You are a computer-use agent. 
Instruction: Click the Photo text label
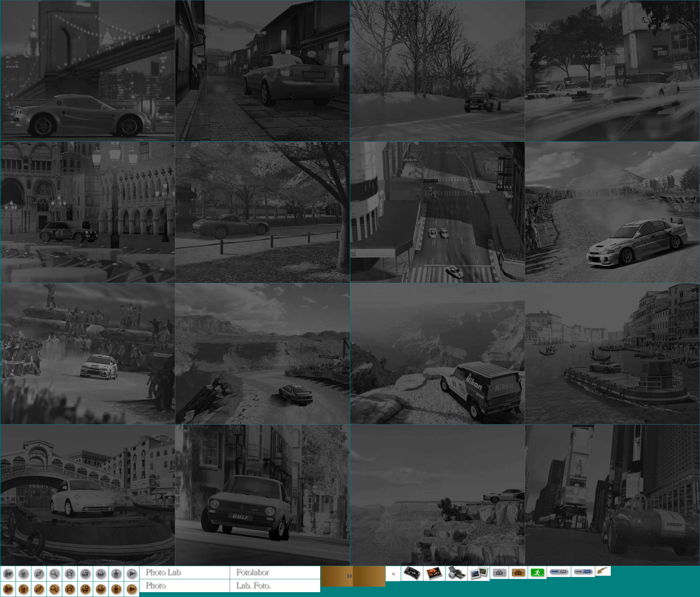click(x=155, y=585)
